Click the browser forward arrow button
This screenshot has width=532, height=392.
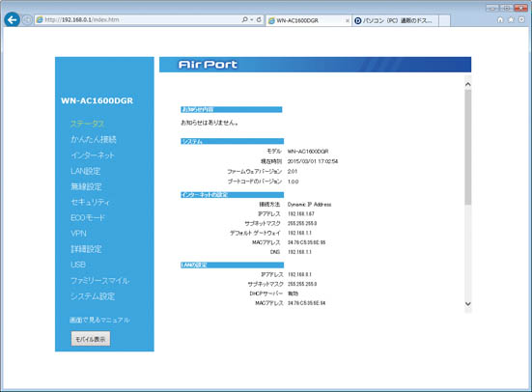pos(27,20)
